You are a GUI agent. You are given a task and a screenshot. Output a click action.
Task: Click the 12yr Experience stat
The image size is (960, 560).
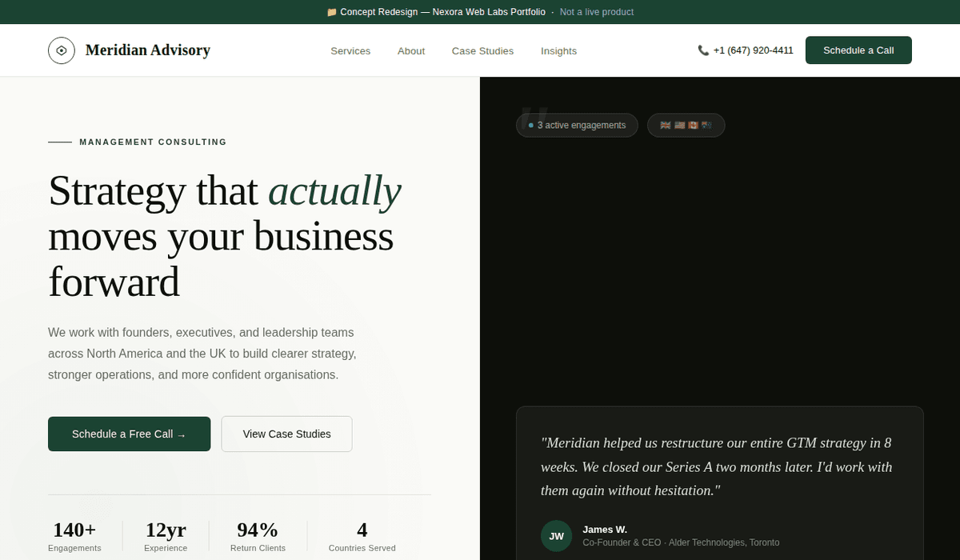click(x=166, y=537)
